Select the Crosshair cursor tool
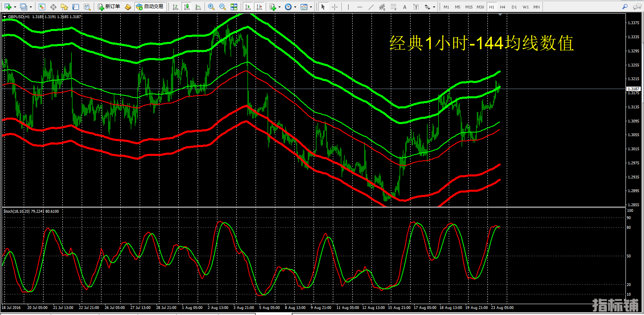The image size is (644, 315). coord(334,7)
